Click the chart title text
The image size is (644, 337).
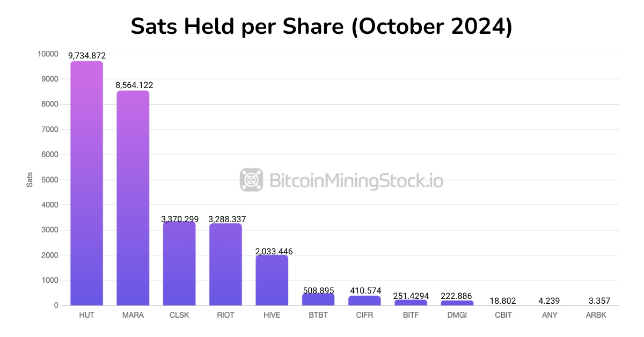[321, 27]
